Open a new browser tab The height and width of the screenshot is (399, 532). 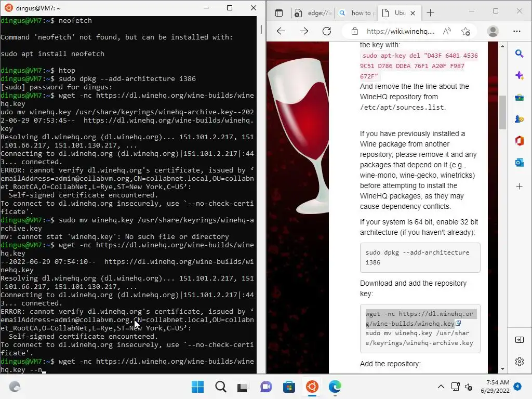[x=430, y=13]
